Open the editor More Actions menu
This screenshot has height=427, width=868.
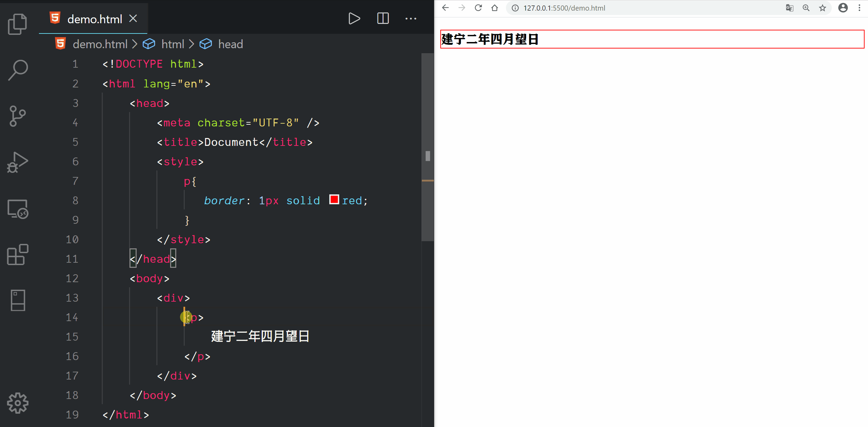click(x=411, y=18)
